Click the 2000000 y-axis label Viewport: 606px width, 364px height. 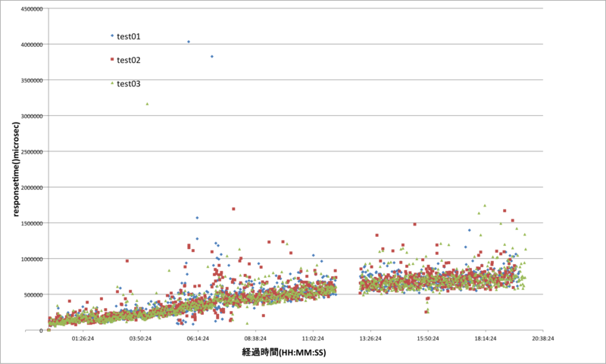coord(32,188)
